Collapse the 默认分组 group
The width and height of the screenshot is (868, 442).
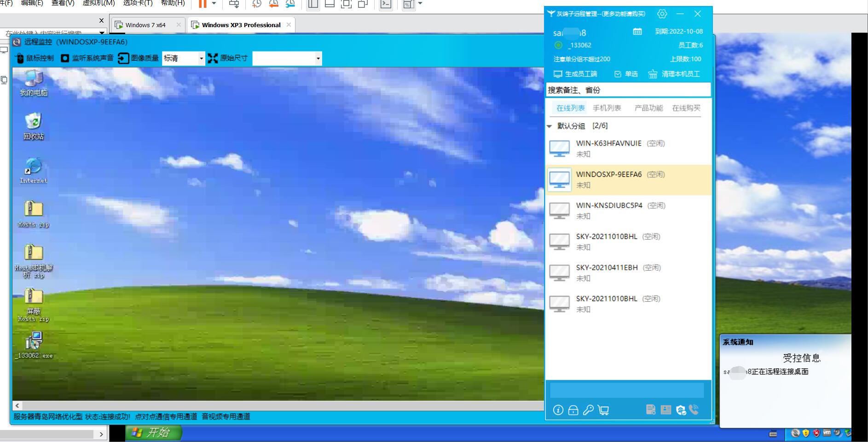tap(550, 126)
